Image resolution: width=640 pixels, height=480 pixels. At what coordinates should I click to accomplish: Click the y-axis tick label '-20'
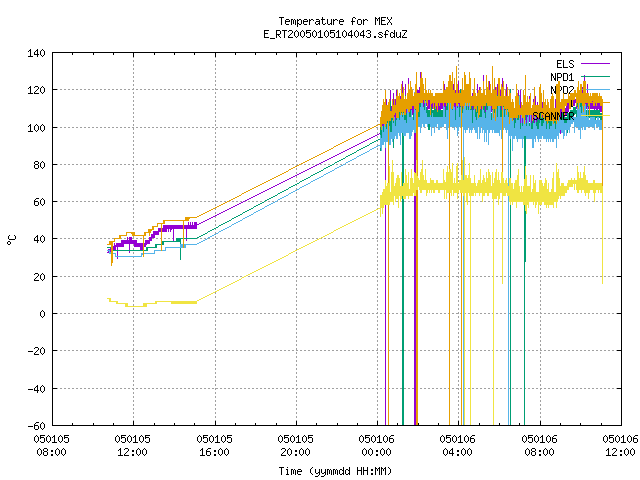pyautogui.click(x=36, y=351)
